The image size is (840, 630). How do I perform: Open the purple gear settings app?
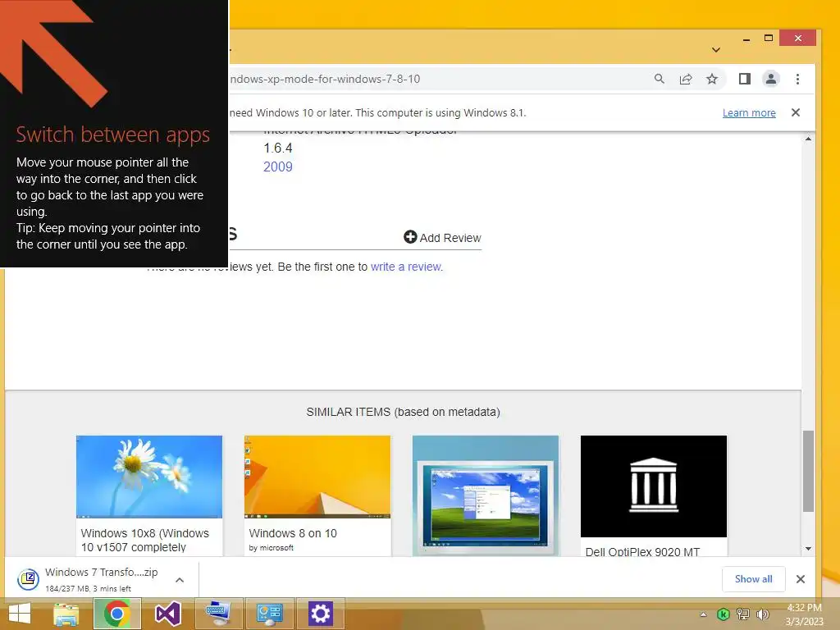pos(320,614)
